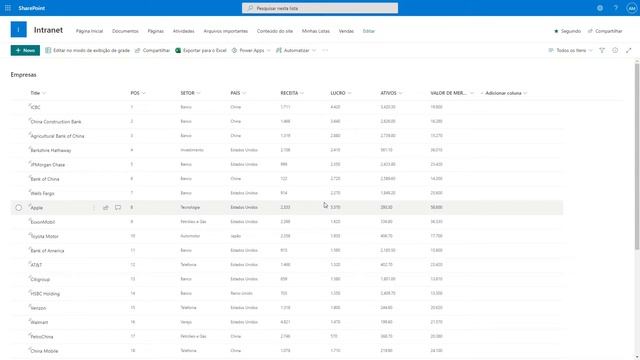Open the Documentos nav item
This screenshot has height=360, width=640.
[x=125, y=31]
